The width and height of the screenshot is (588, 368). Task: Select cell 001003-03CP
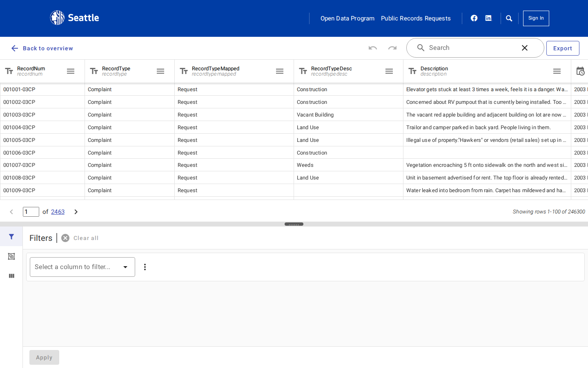coord(42,115)
